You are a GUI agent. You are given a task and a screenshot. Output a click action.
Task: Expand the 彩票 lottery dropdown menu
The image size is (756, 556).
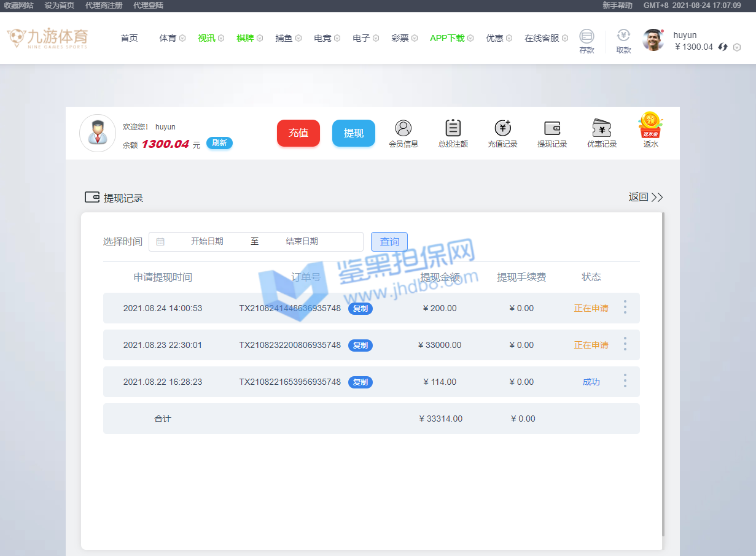click(x=404, y=38)
